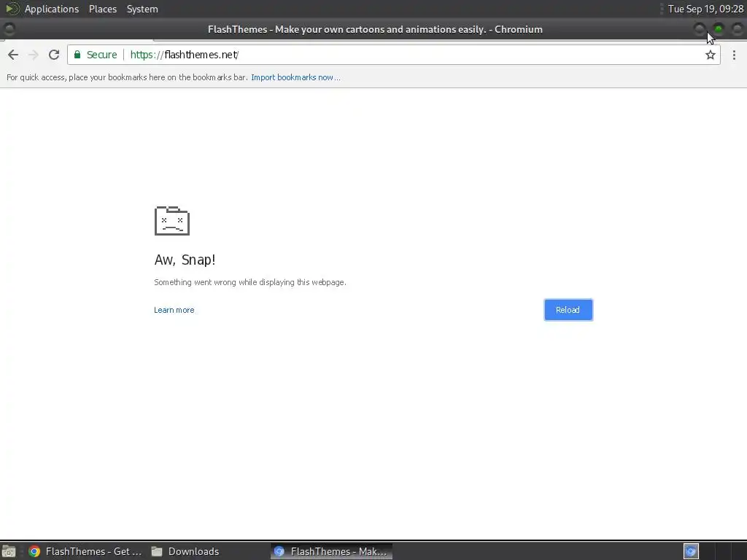Close the Chromium window
The width and height of the screenshot is (747, 560).
pos(738,29)
